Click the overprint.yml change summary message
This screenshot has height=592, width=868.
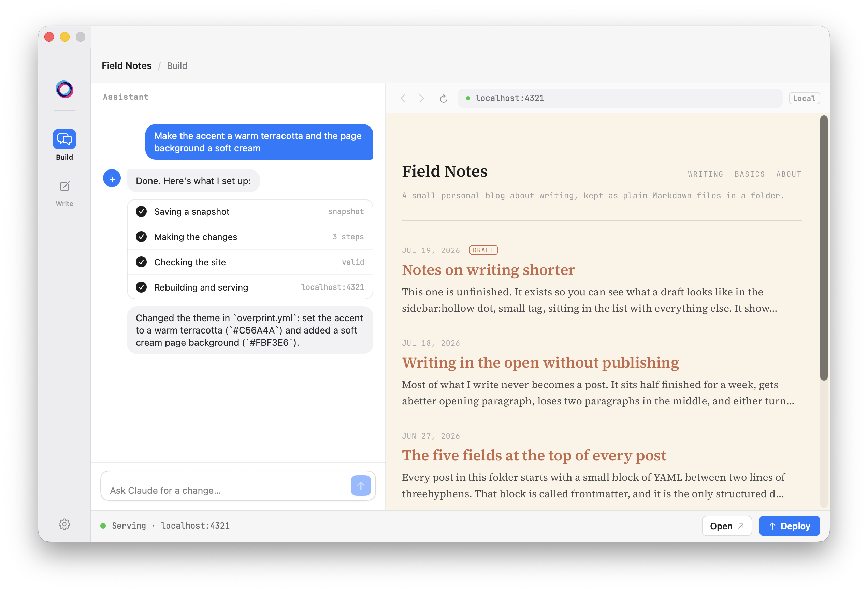250,330
